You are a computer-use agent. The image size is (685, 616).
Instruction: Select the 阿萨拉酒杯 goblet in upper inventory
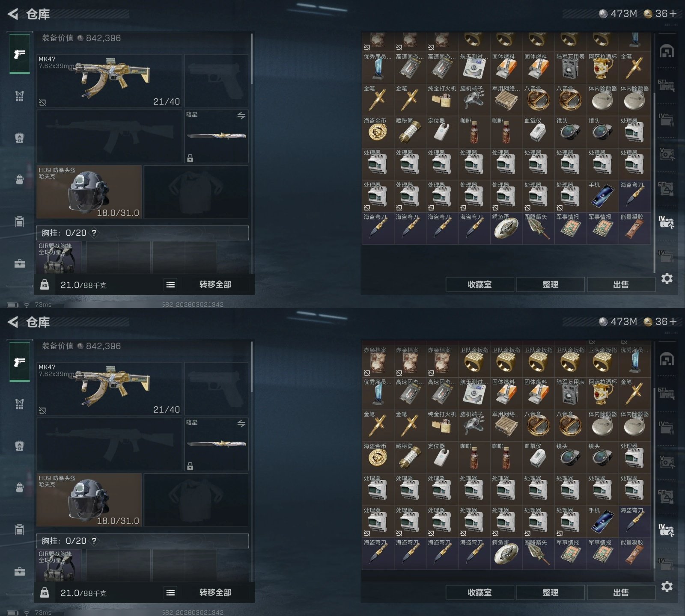pyautogui.click(x=602, y=68)
